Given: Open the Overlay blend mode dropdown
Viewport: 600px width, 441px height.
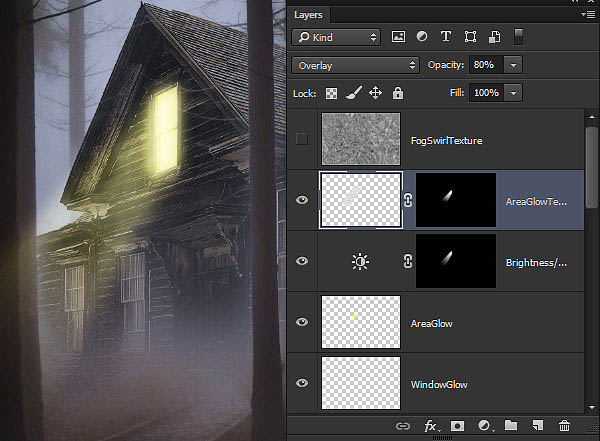Looking at the screenshot, I should (x=355, y=65).
